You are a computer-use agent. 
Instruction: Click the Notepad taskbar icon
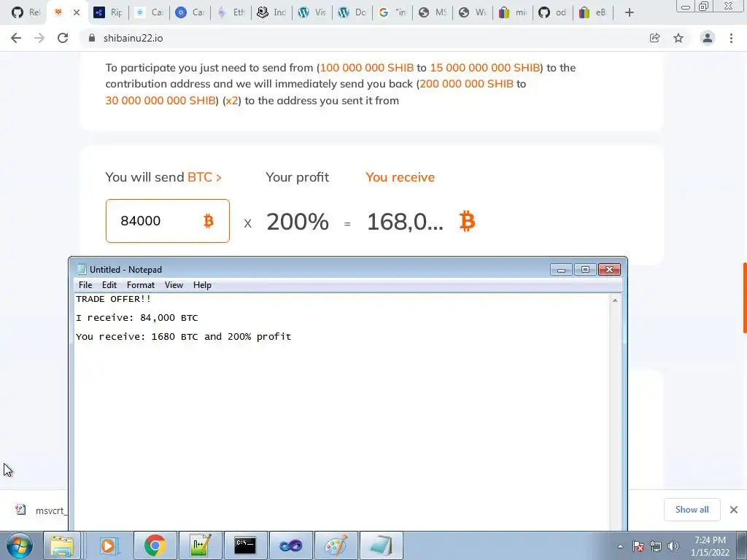coord(381,545)
